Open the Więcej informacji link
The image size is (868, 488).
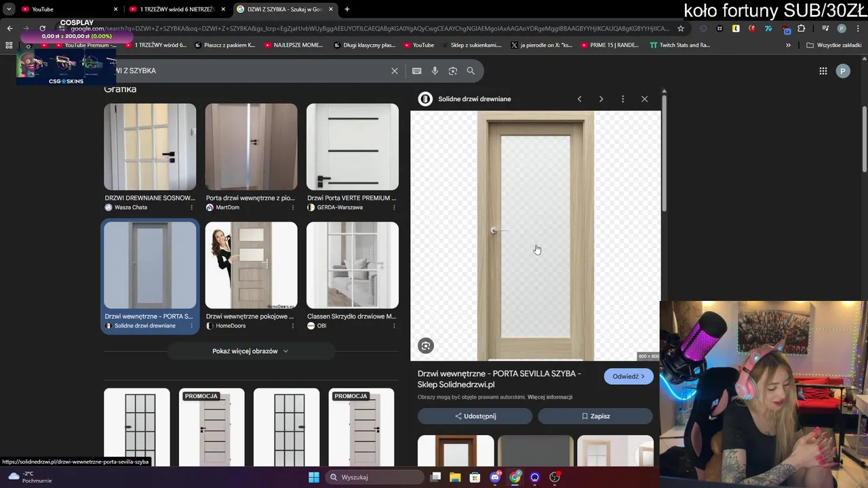pos(550,397)
